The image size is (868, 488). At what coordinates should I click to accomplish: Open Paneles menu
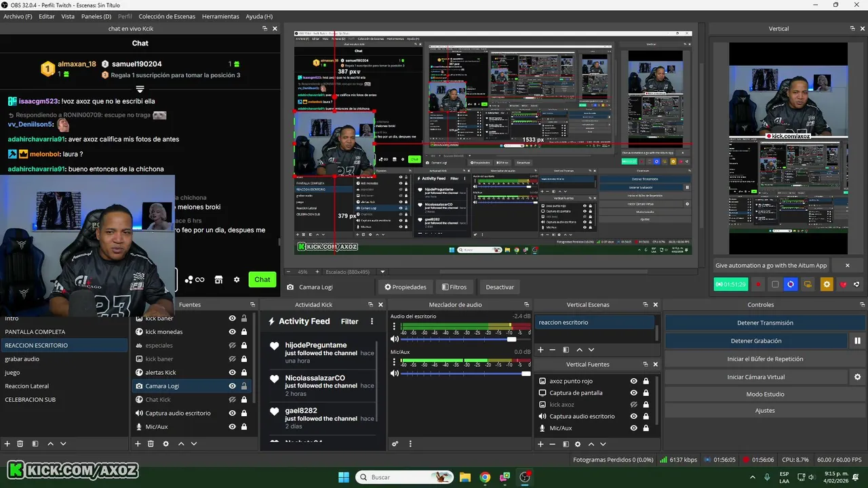[96, 16]
